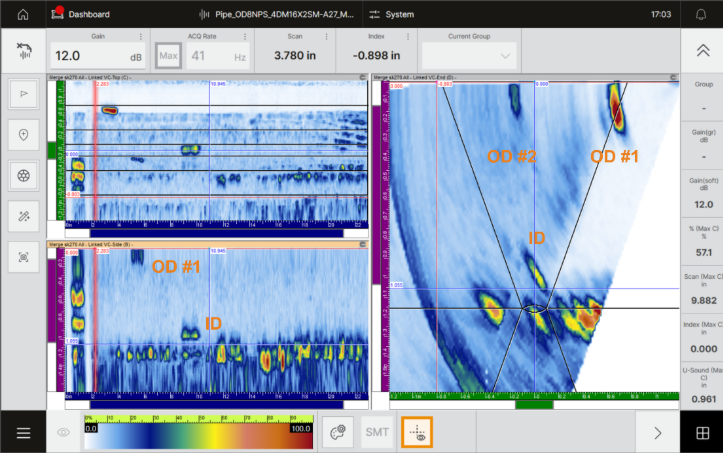Toggle the Max ACQ Rate button
This screenshot has height=453, width=723.
click(168, 55)
